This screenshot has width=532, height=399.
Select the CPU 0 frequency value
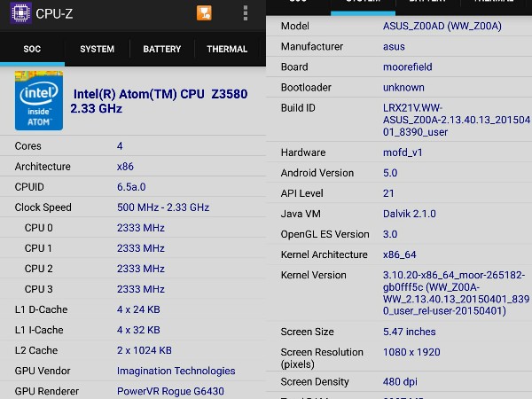click(x=140, y=228)
